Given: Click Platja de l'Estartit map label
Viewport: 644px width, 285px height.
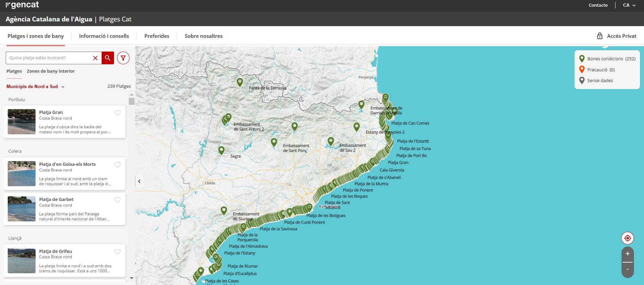Looking at the screenshot, I should click(413, 141).
